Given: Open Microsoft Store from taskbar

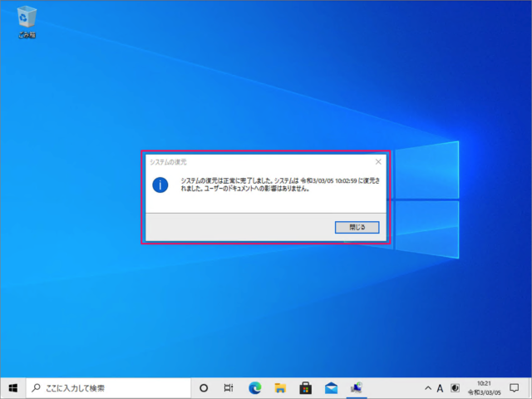Looking at the screenshot, I should pyautogui.click(x=306, y=388).
